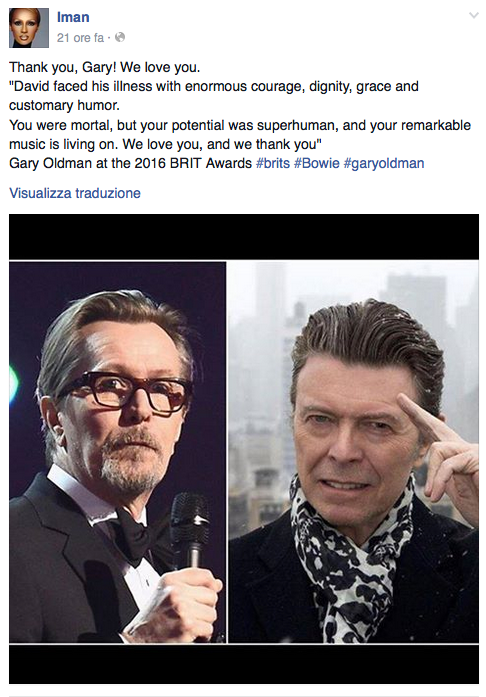Click the microphone in the left photo
486x697 pixels.
(191, 529)
